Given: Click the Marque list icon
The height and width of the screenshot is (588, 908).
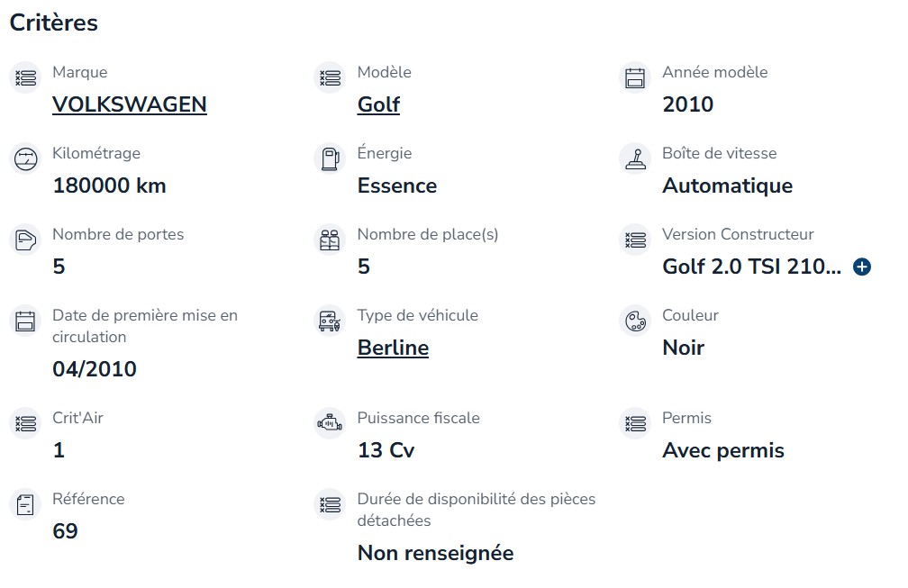Looking at the screenshot, I should [x=25, y=77].
